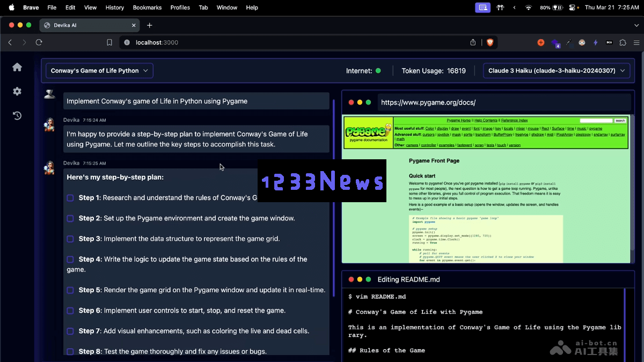Open Brave's hamburger main menu
This screenshot has width=644, height=362.
point(636,42)
